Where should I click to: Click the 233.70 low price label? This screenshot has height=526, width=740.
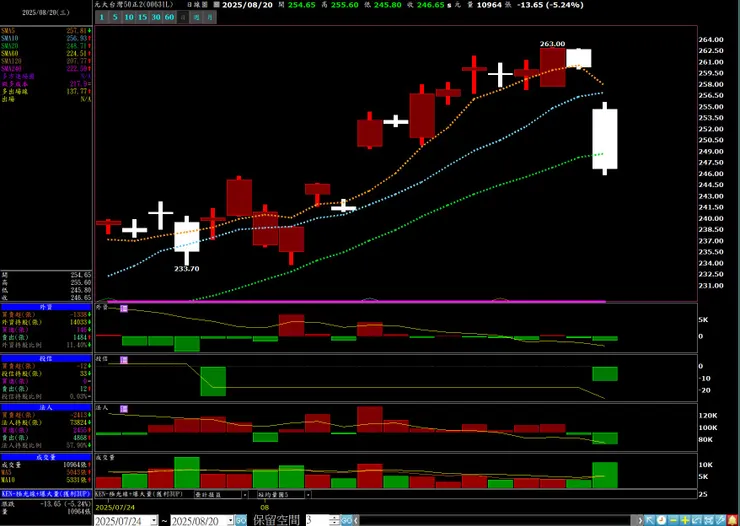[x=186, y=268]
